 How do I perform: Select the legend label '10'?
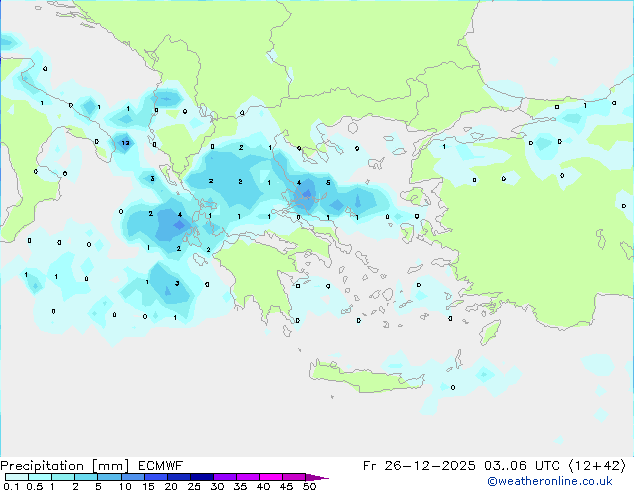click(125, 486)
